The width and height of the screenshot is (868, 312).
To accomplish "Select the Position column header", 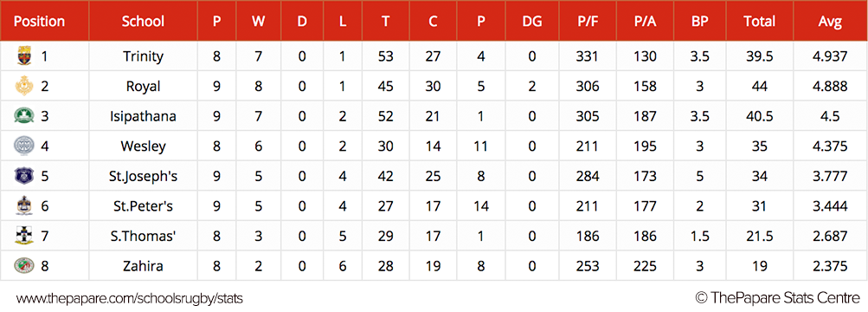I will 39,22.
